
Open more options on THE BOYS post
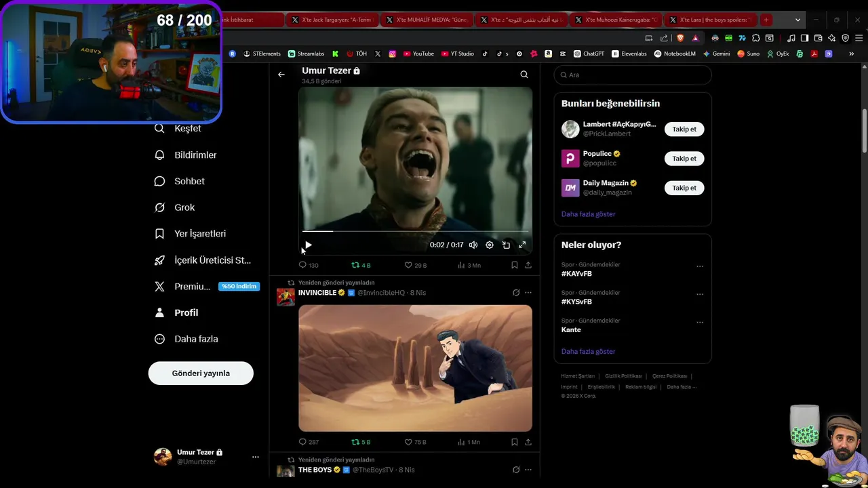point(528,470)
